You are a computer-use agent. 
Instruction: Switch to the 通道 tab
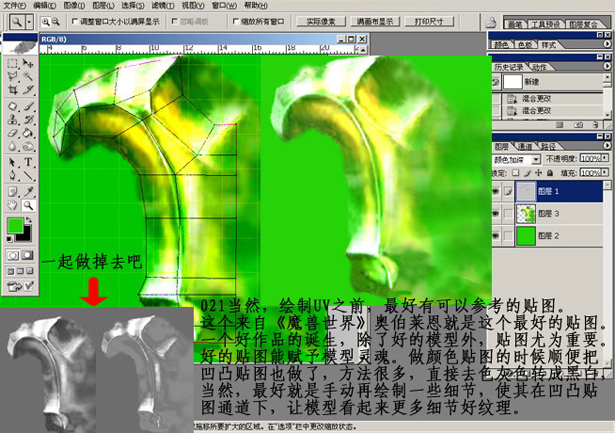tap(525, 146)
